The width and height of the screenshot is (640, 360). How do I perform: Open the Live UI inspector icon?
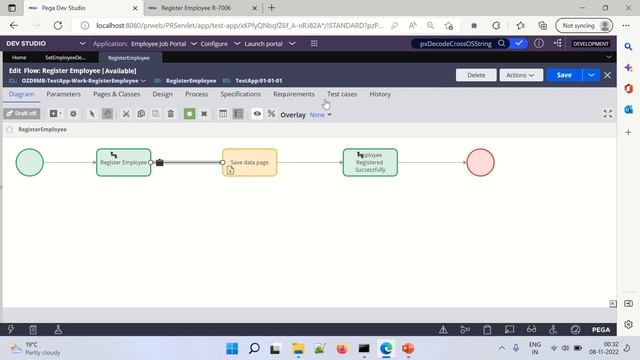point(509,330)
